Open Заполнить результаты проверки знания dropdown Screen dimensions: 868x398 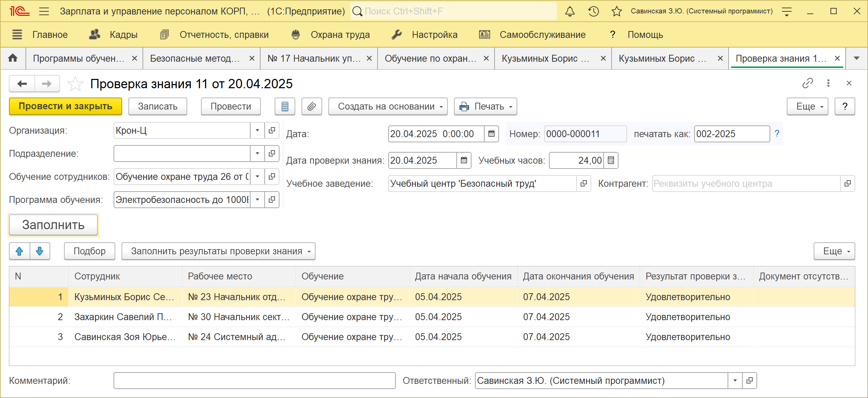click(219, 251)
